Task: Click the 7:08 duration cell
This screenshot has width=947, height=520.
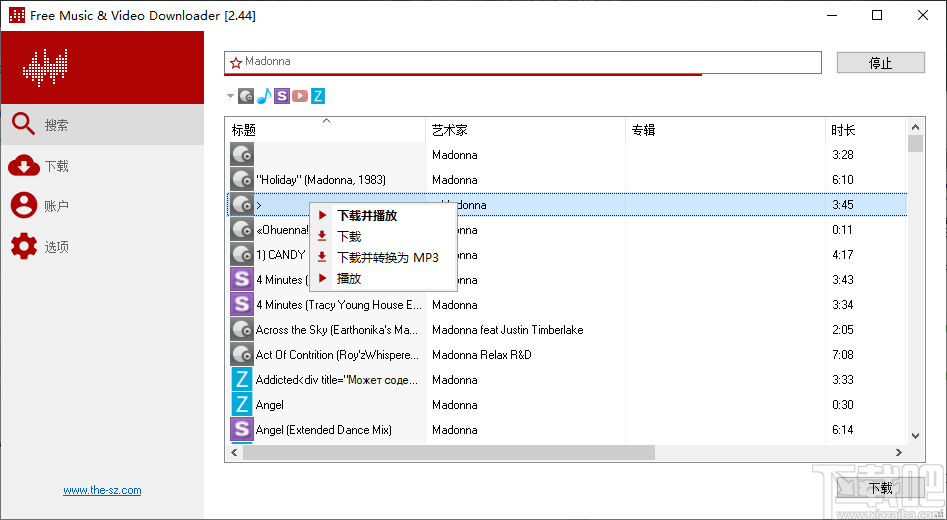Action: [x=843, y=355]
